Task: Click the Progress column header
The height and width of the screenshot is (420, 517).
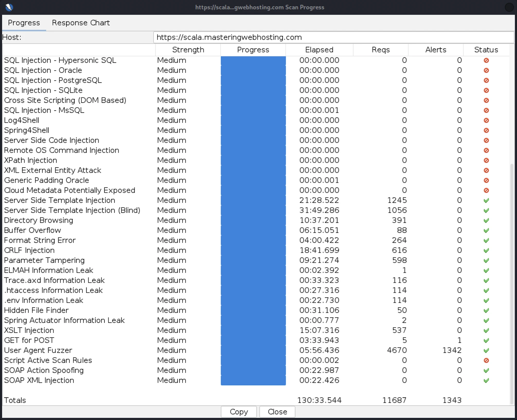Action: [253, 50]
